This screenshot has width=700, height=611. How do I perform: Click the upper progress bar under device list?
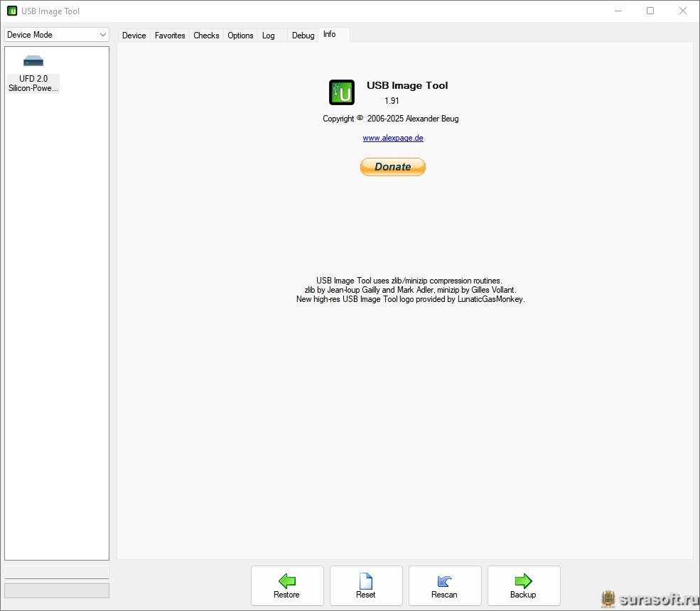pyautogui.click(x=57, y=572)
